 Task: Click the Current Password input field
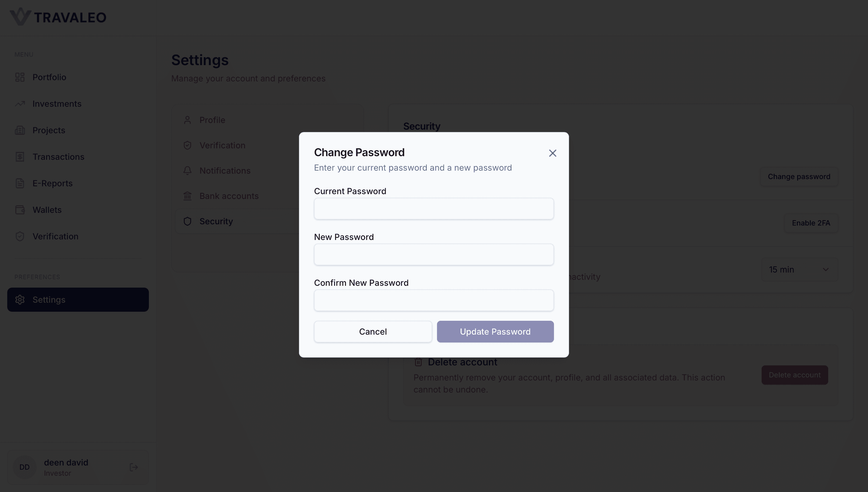[434, 209]
